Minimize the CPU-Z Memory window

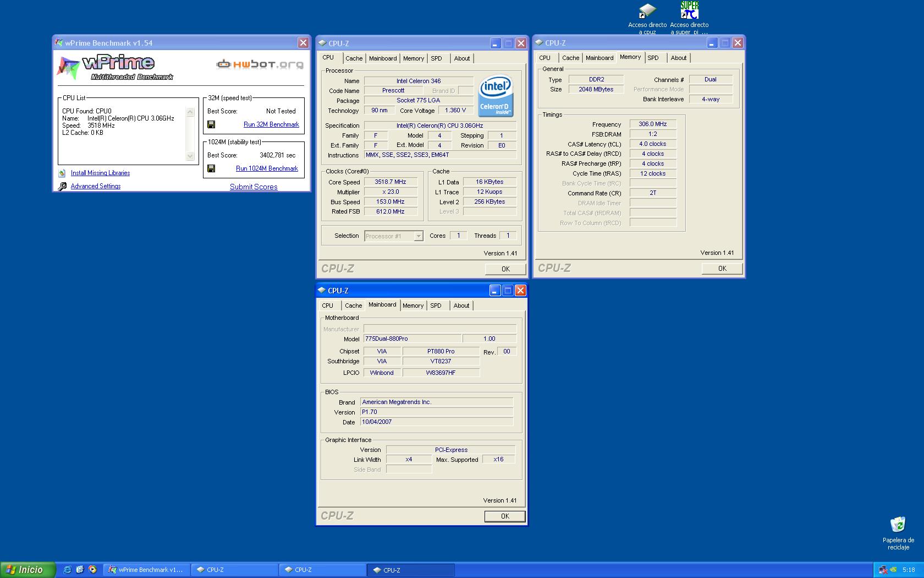(x=712, y=42)
